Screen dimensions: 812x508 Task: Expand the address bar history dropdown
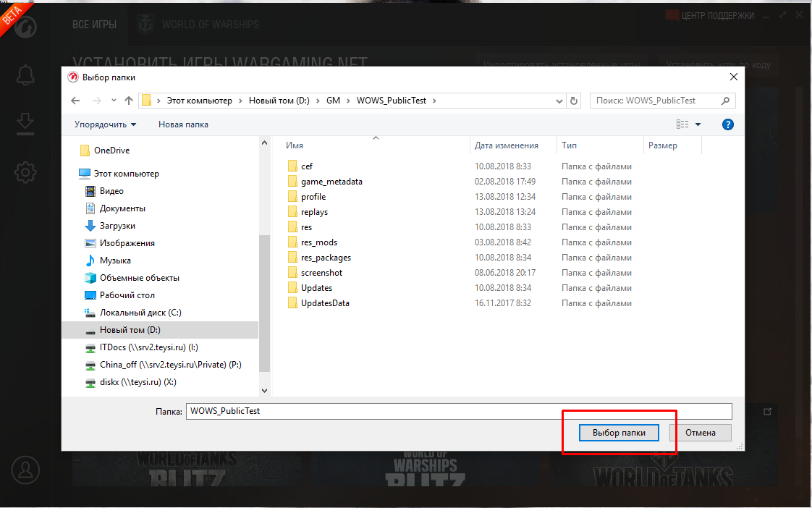pos(559,101)
